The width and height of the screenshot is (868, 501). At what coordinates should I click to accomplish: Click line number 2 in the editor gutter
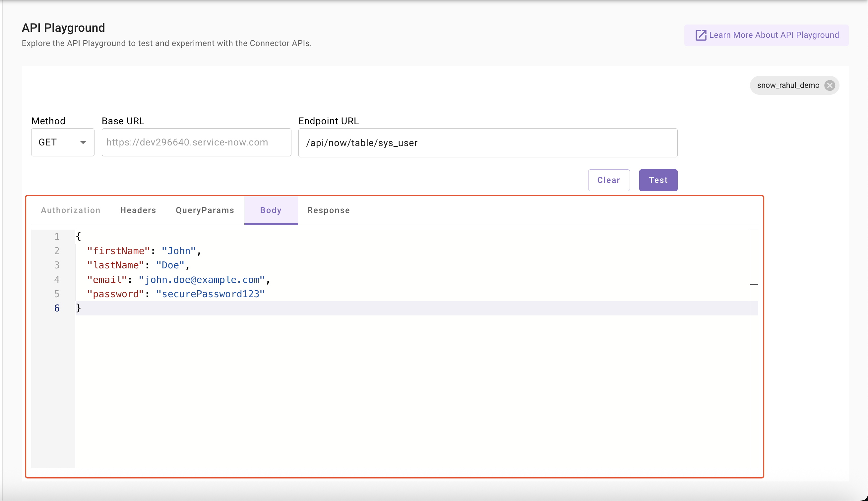pyautogui.click(x=57, y=251)
